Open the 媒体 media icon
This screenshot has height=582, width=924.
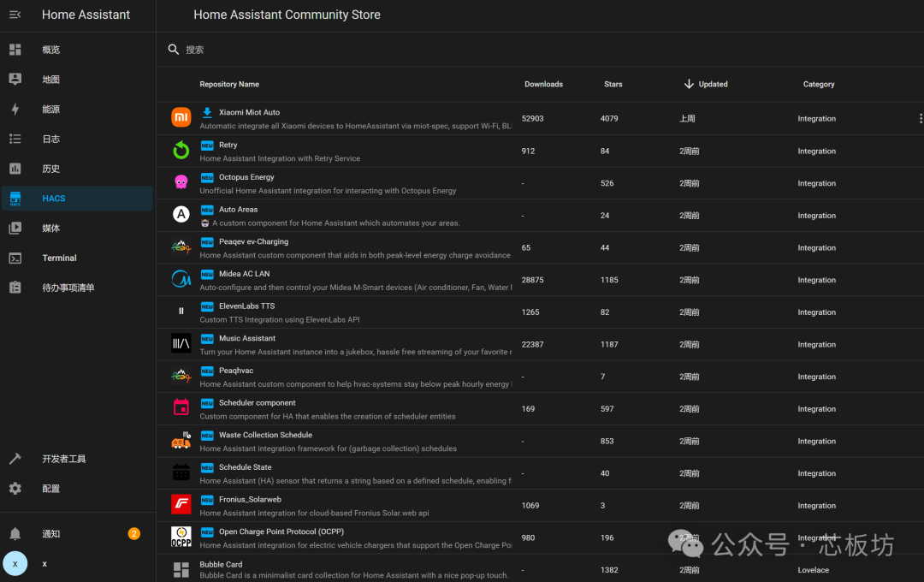pyautogui.click(x=15, y=229)
